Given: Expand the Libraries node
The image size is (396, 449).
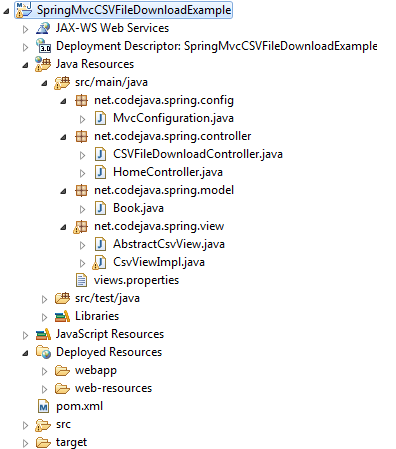Looking at the screenshot, I should [x=44, y=317].
